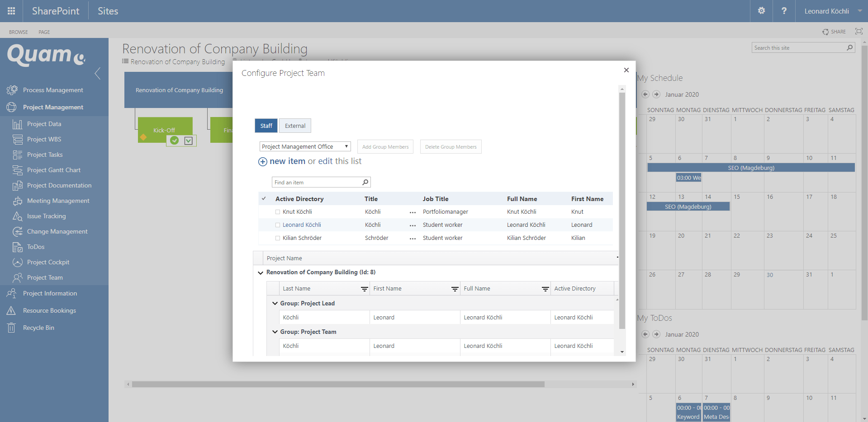Go to next month in My Schedule

656,94
